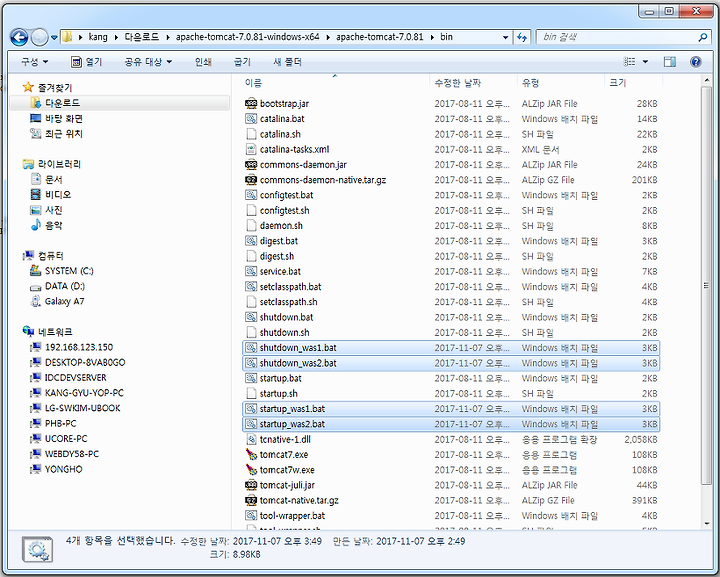The height and width of the screenshot is (577, 720).
Task: Open the address bar history dropdown
Action: coord(505,37)
